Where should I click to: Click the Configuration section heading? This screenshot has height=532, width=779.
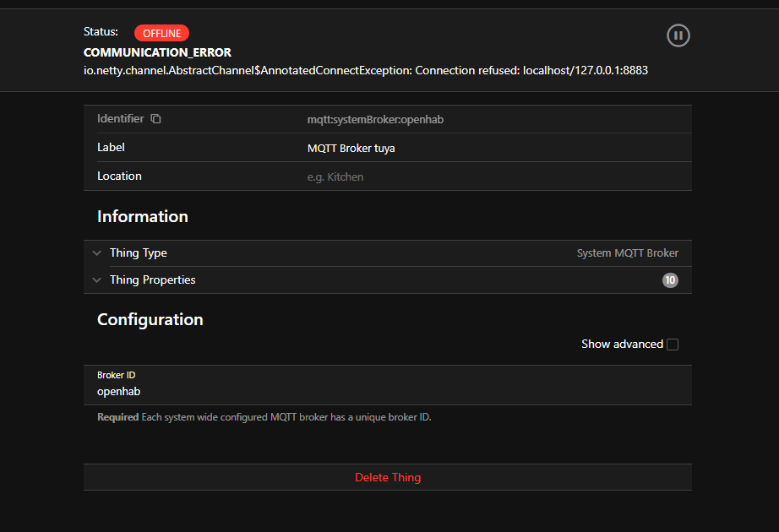pyautogui.click(x=150, y=320)
